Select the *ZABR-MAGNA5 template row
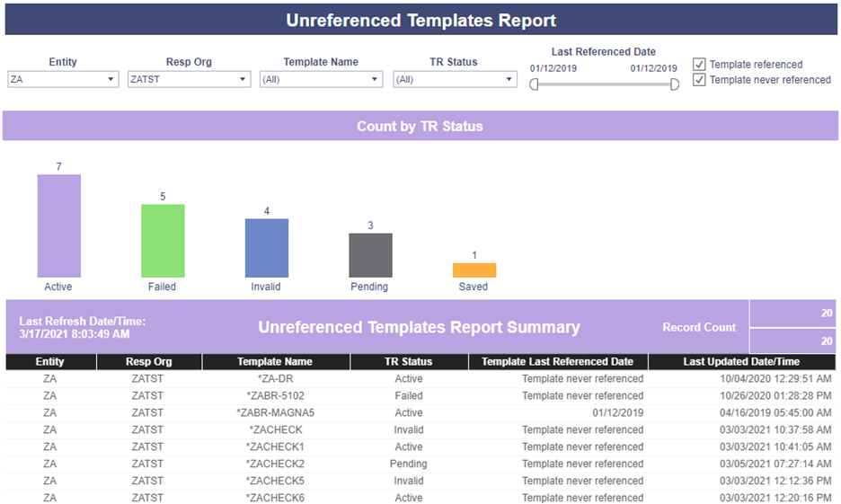Viewport: 841px width, 504px height. point(420,413)
